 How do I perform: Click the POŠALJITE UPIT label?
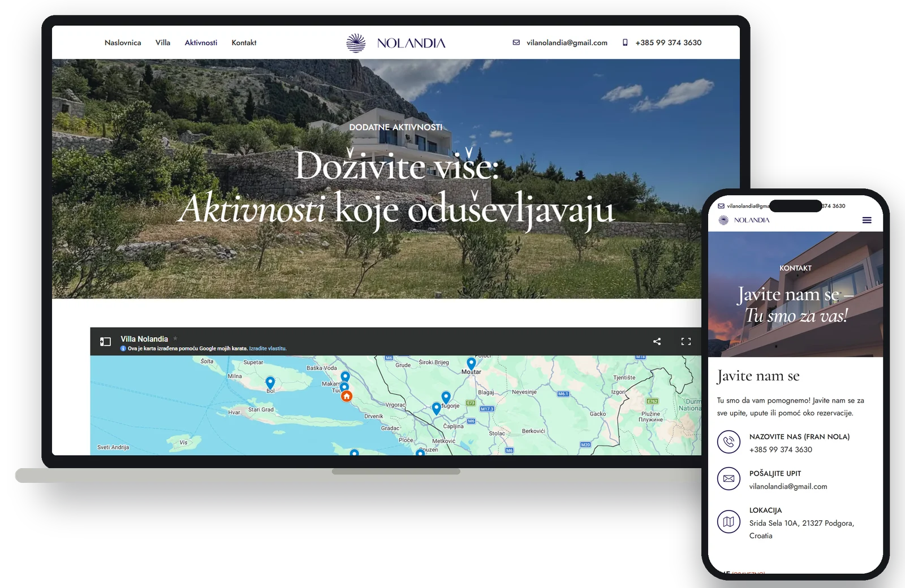coord(775,473)
